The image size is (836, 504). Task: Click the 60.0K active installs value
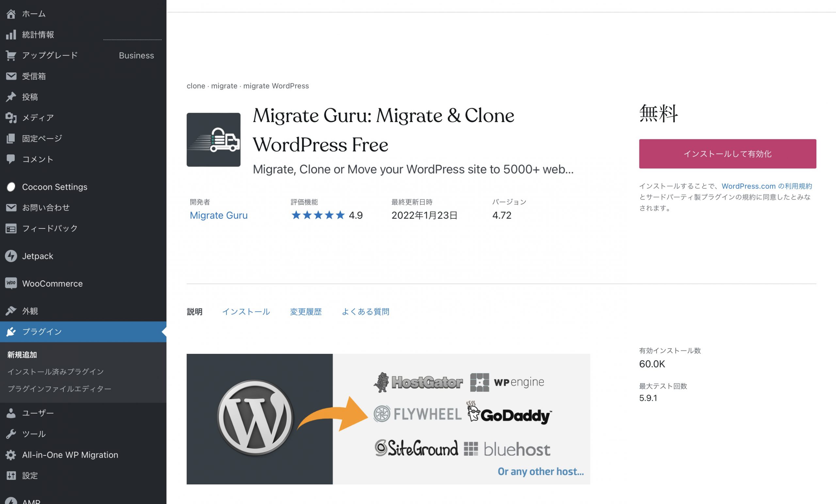(652, 364)
